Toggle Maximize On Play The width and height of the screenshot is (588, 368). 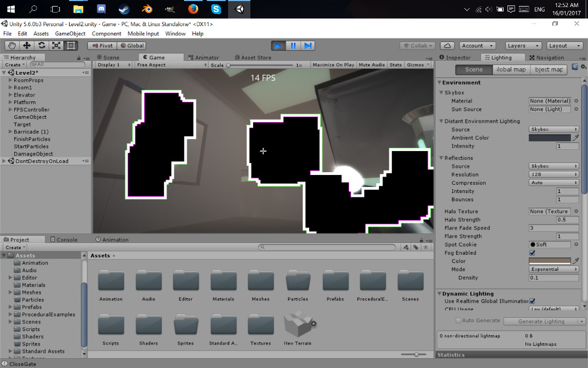pyautogui.click(x=333, y=65)
